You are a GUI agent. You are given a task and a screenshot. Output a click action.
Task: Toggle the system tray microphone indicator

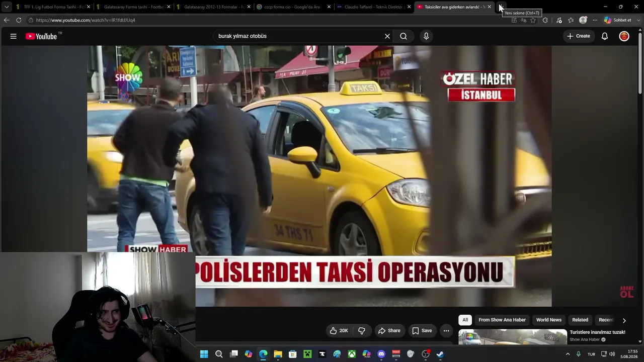(x=579, y=354)
